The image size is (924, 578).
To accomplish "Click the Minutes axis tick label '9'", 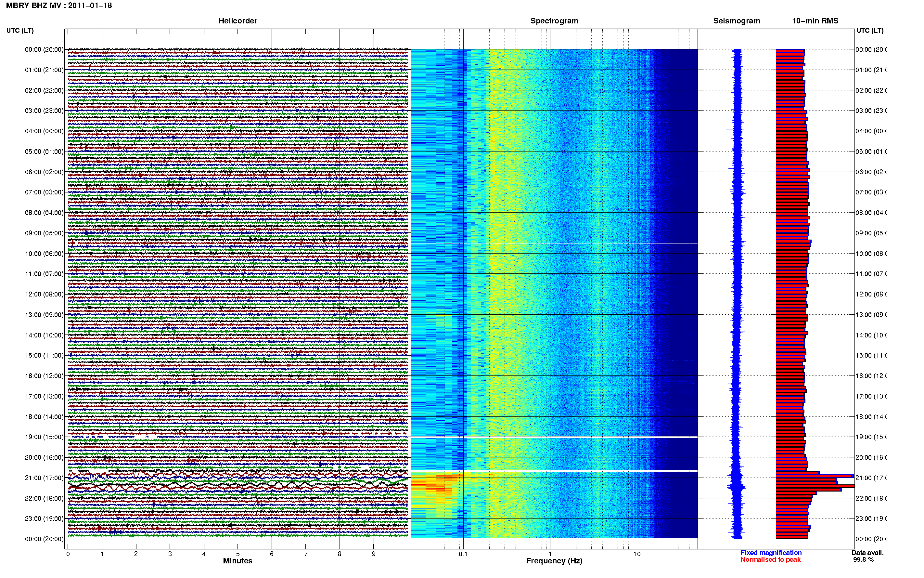I will pyautogui.click(x=374, y=554).
